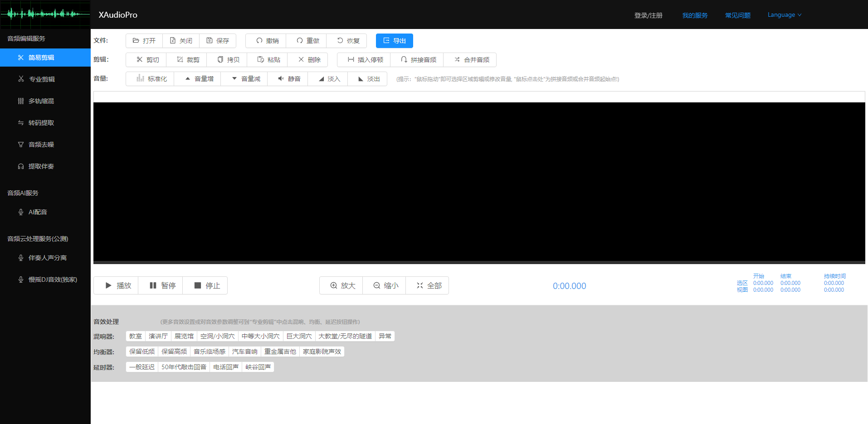Open the 常见问题 link
The image size is (868, 424).
tap(737, 14)
